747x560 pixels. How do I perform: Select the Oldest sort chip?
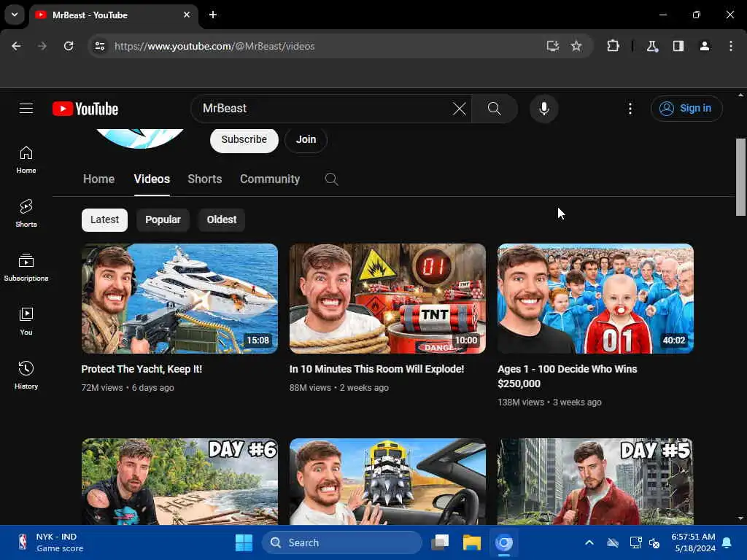[222, 220]
